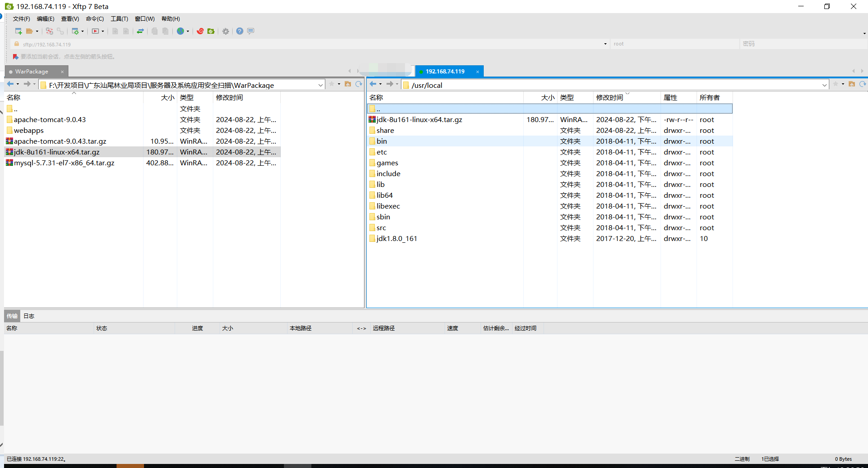
Task: Expand the globe icon dropdown arrow
Action: click(188, 31)
